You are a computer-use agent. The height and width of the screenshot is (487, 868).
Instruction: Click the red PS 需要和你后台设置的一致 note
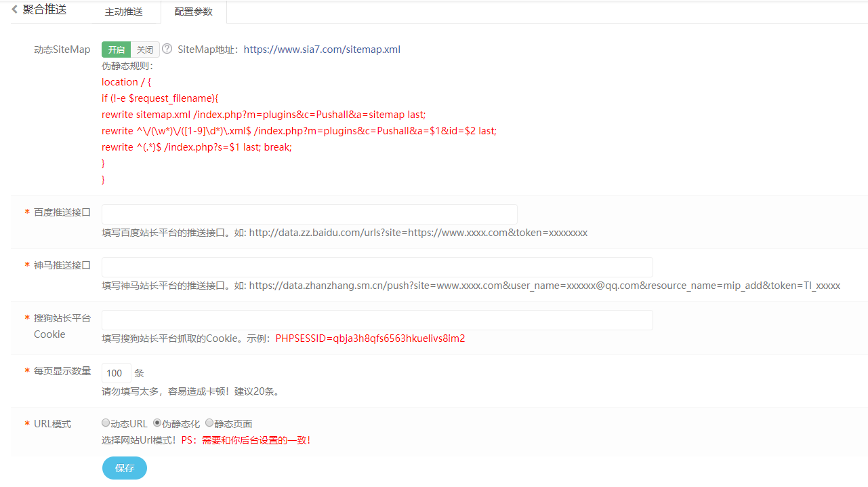point(246,440)
